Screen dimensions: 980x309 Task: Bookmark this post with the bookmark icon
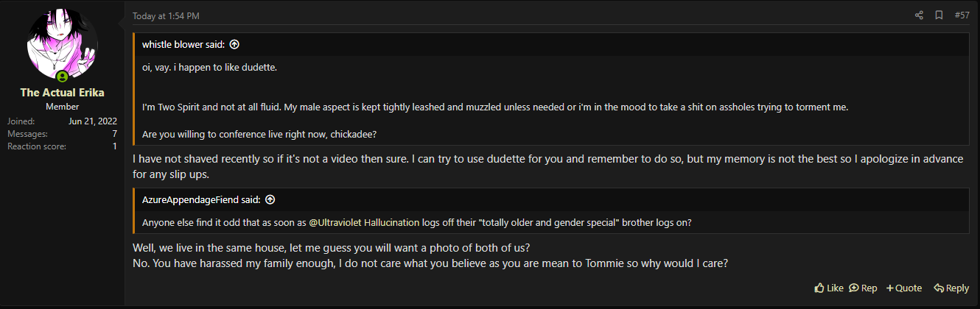point(939,15)
